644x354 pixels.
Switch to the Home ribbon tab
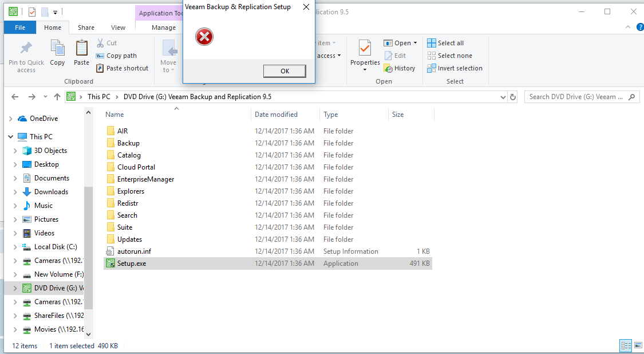tap(53, 27)
